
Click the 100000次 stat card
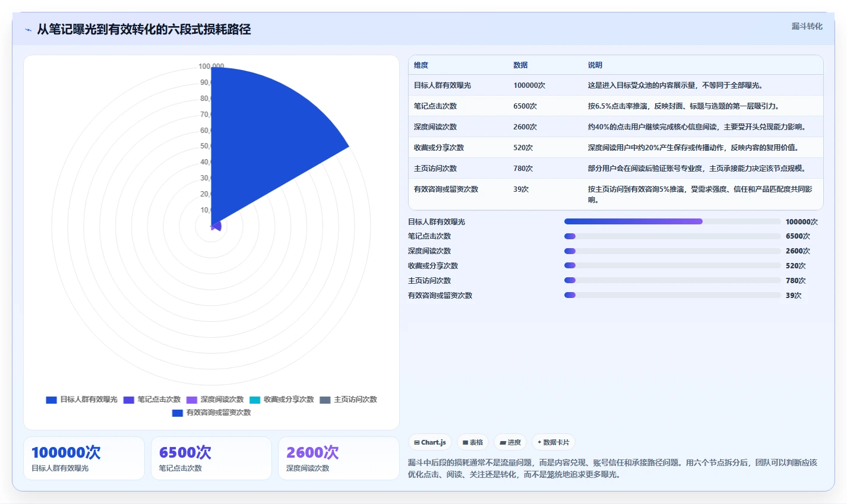click(84, 458)
